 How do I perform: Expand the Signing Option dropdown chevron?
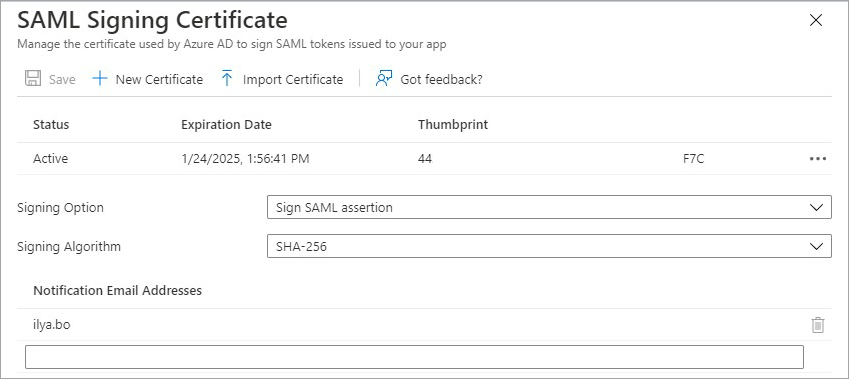[x=816, y=207]
